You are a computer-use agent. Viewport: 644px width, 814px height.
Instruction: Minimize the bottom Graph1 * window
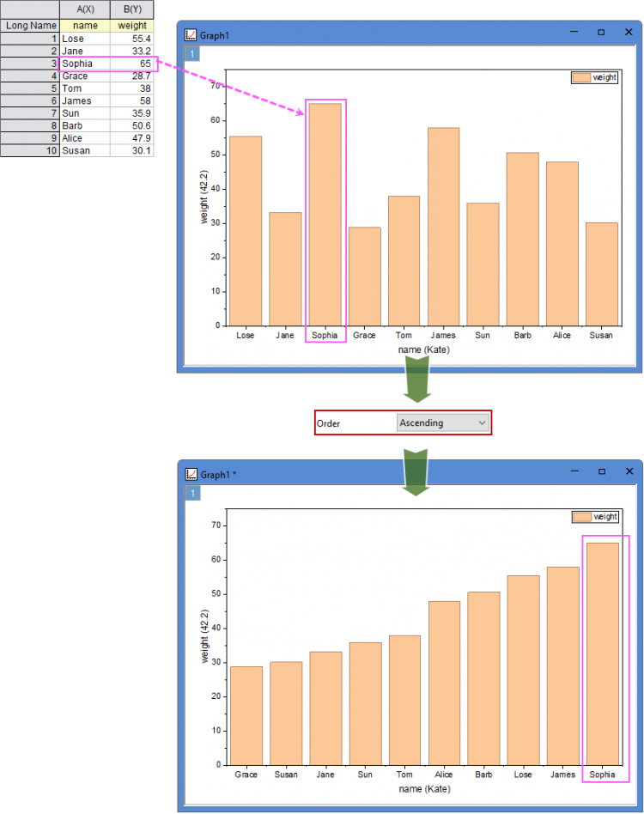[x=574, y=471]
